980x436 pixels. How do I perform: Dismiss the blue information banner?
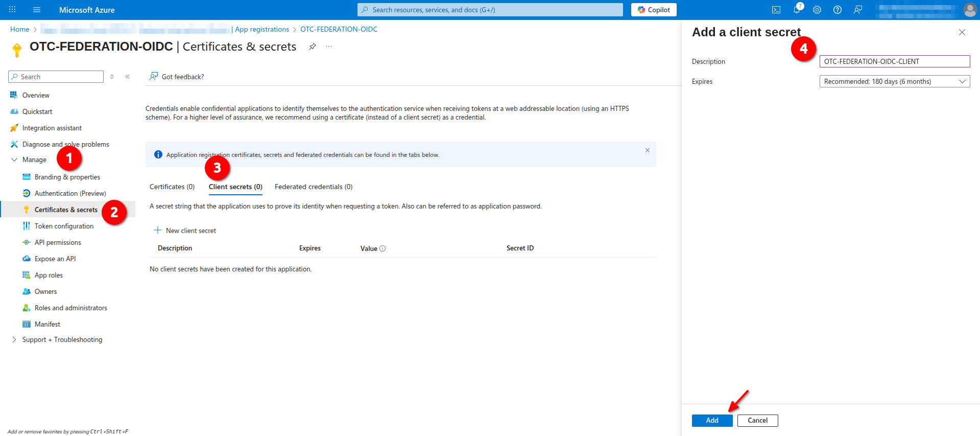[647, 150]
